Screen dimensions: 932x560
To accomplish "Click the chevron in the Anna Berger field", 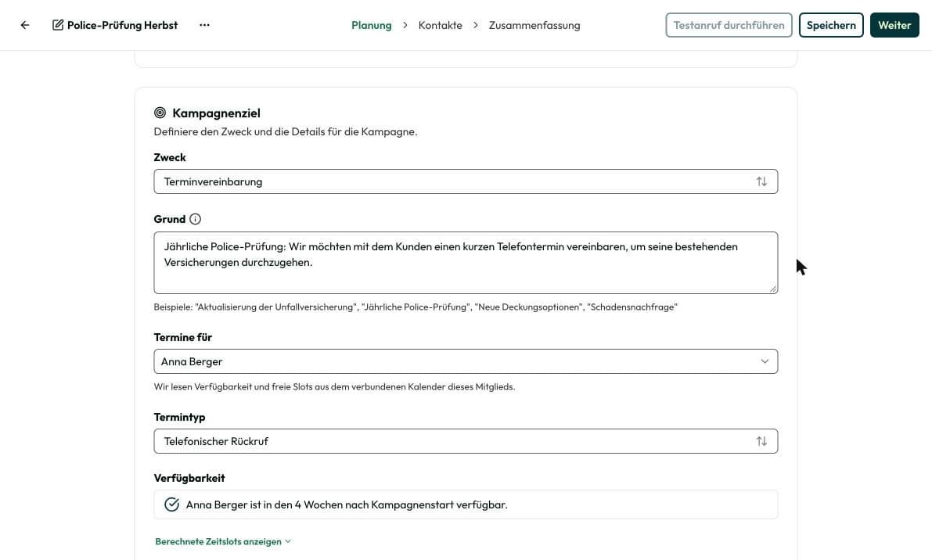I will click(765, 361).
